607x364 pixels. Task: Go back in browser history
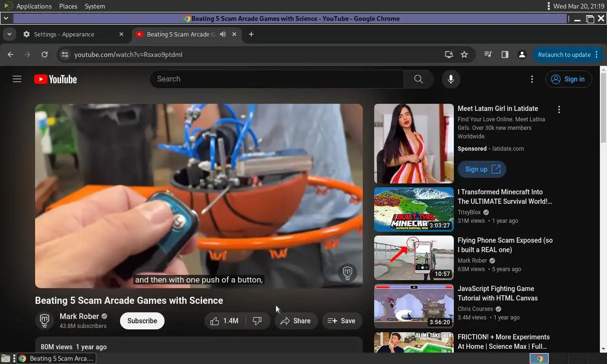(10, 55)
